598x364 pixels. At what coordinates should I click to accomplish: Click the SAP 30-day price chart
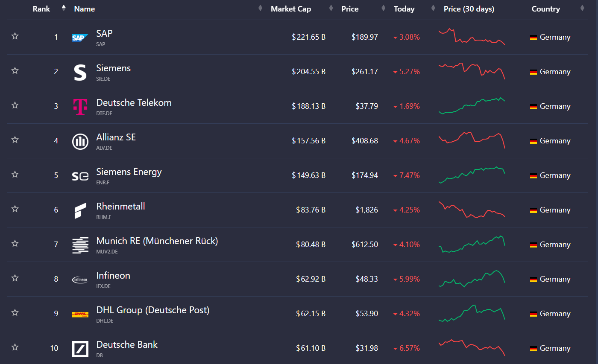(472, 37)
